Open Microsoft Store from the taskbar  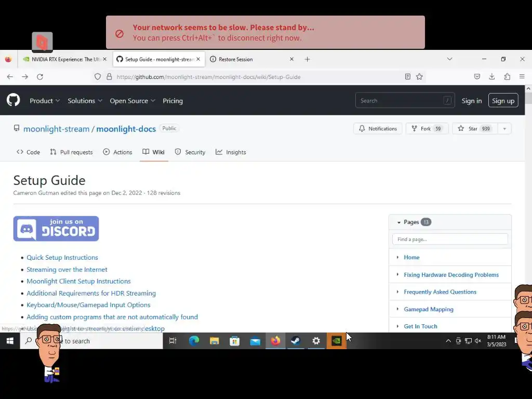pos(234,341)
